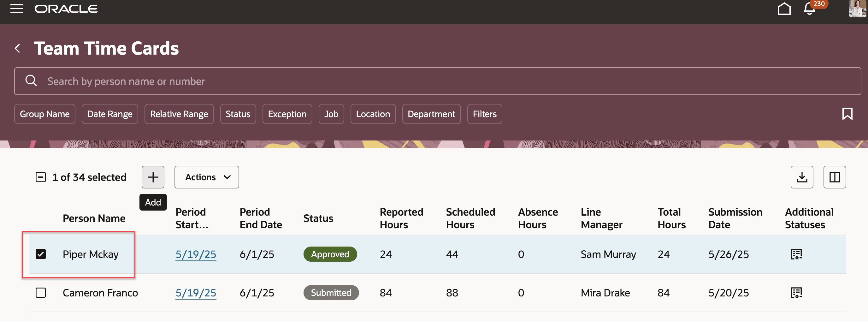
Task: Go to the Home page icon
Action: point(784,9)
